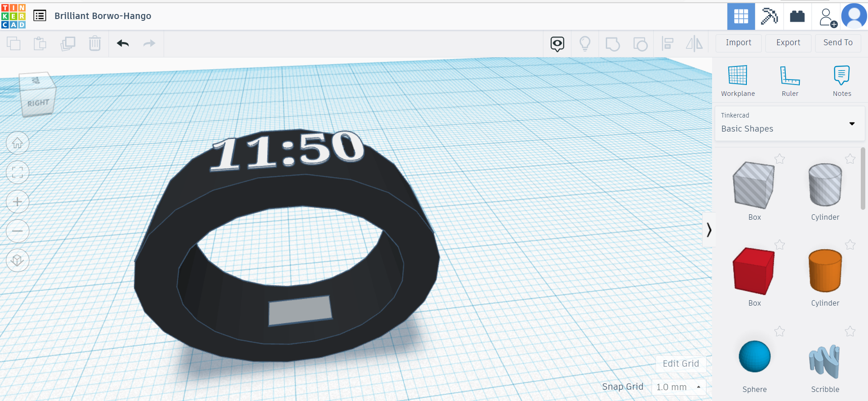This screenshot has height=401, width=868.
Task: Rename the design title Brilliant Borwo-Hango
Action: (x=103, y=16)
